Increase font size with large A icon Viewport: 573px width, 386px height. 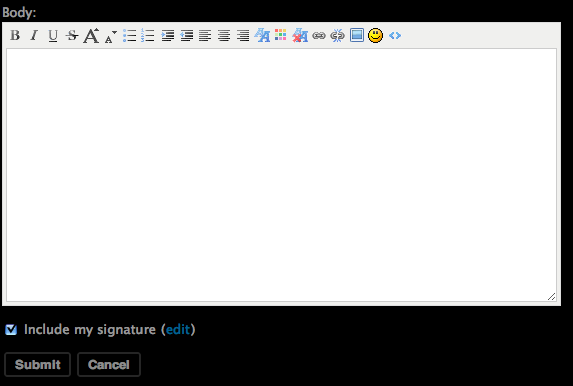click(x=91, y=35)
